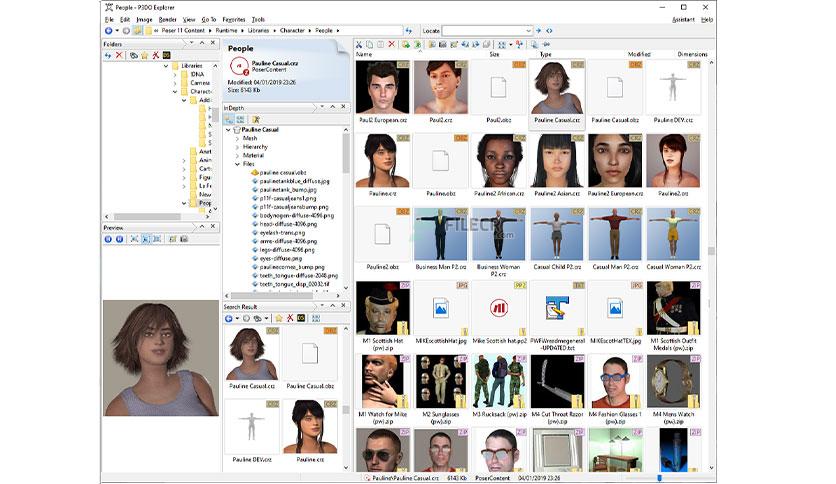The height and width of the screenshot is (484, 836).
Task: Click the red Delete X in file toolbar
Action: [x=392, y=45]
